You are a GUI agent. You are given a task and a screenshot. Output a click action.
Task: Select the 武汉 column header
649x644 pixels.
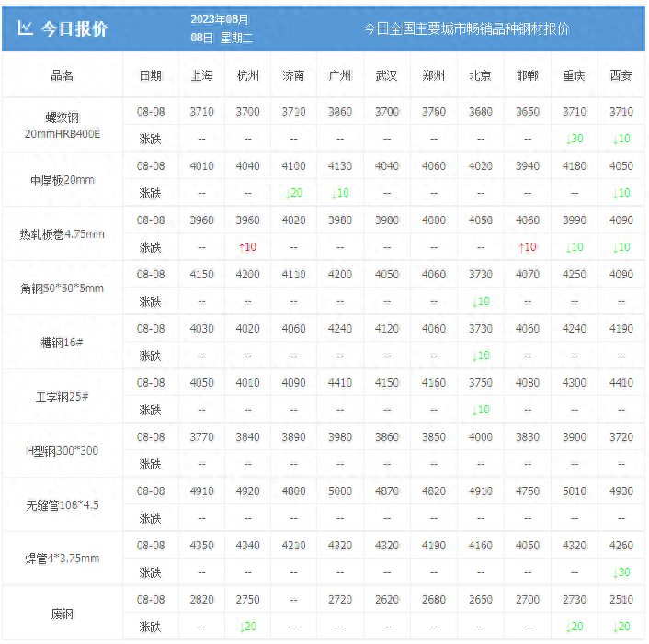(387, 75)
